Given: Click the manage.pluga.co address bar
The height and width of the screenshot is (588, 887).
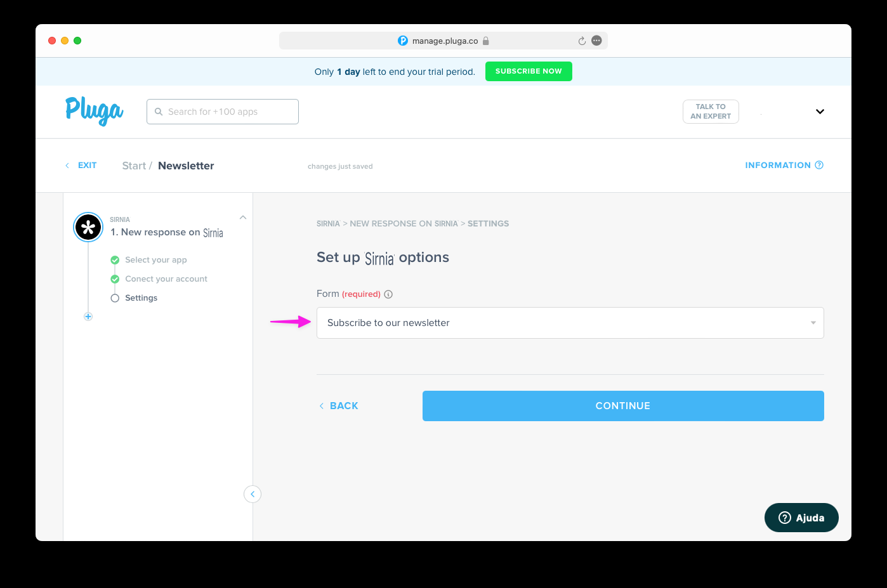Looking at the screenshot, I should coord(443,41).
